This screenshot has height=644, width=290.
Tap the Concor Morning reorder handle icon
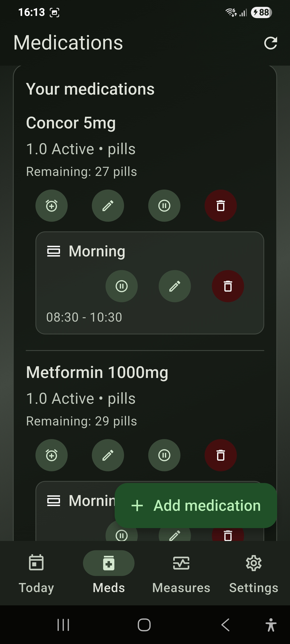[x=54, y=251]
